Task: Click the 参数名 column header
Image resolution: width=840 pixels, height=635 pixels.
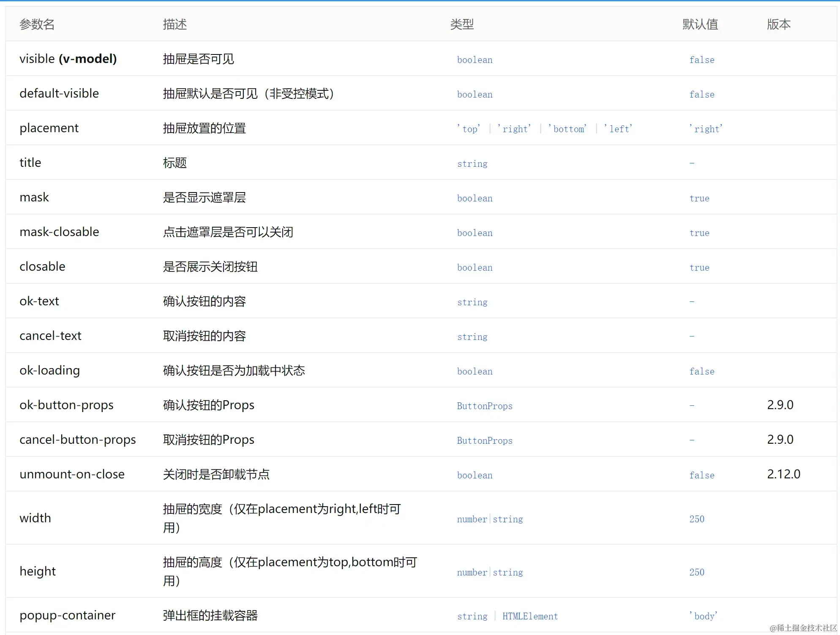Action: click(x=37, y=24)
